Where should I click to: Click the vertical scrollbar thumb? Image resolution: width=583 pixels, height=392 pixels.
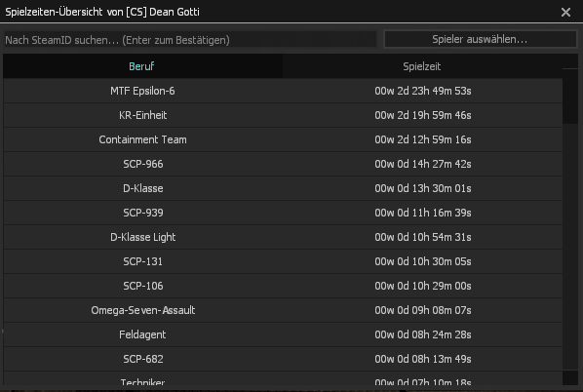[x=570, y=96]
